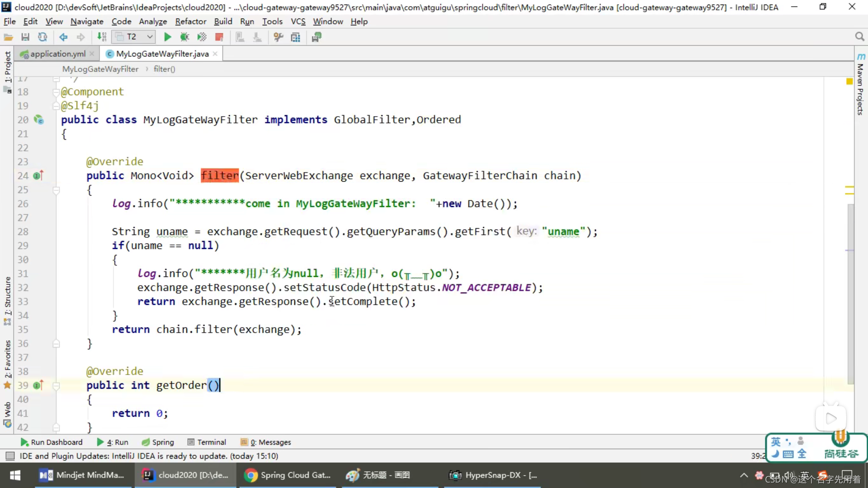868x488 pixels.
Task: Click the editor vertical scrollbar thumb
Action: [x=850, y=294]
